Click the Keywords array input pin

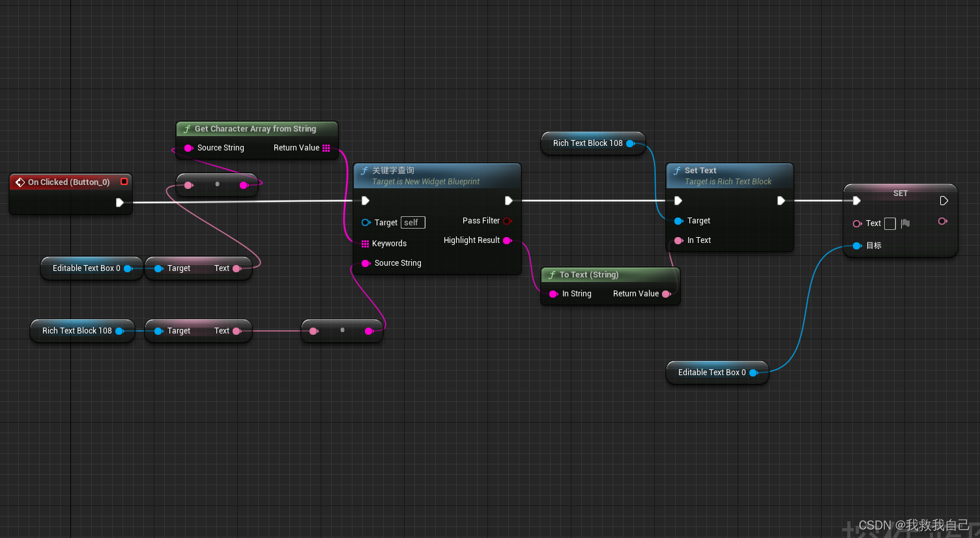tap(366, 244)
